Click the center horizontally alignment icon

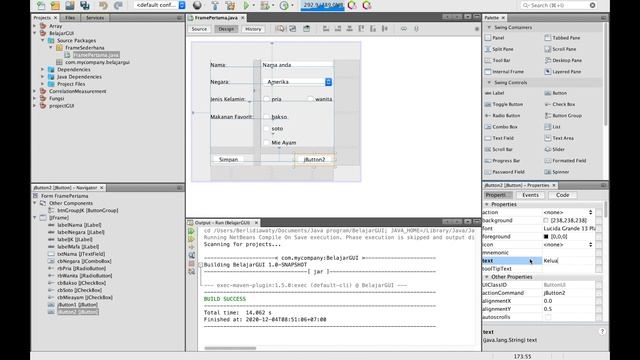[x=349, y=29]
